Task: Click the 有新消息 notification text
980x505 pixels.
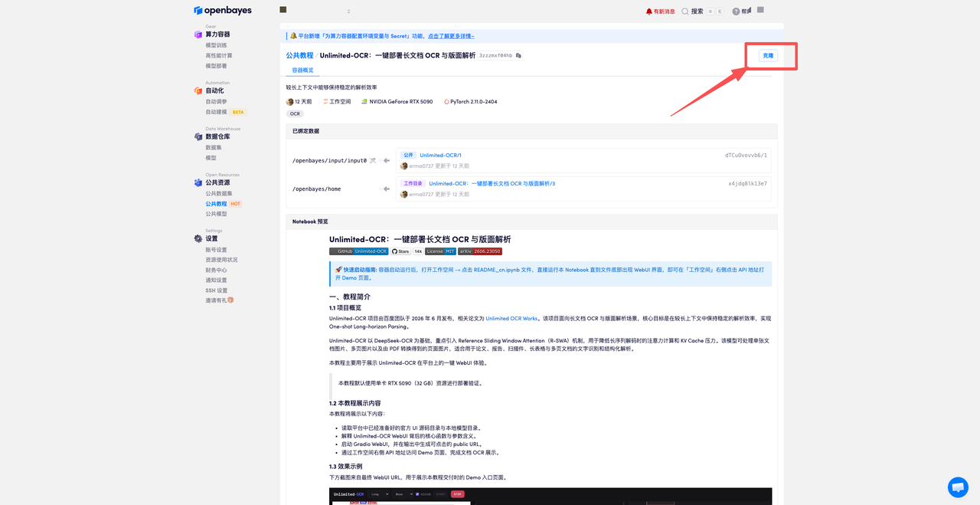Action: 665,11
